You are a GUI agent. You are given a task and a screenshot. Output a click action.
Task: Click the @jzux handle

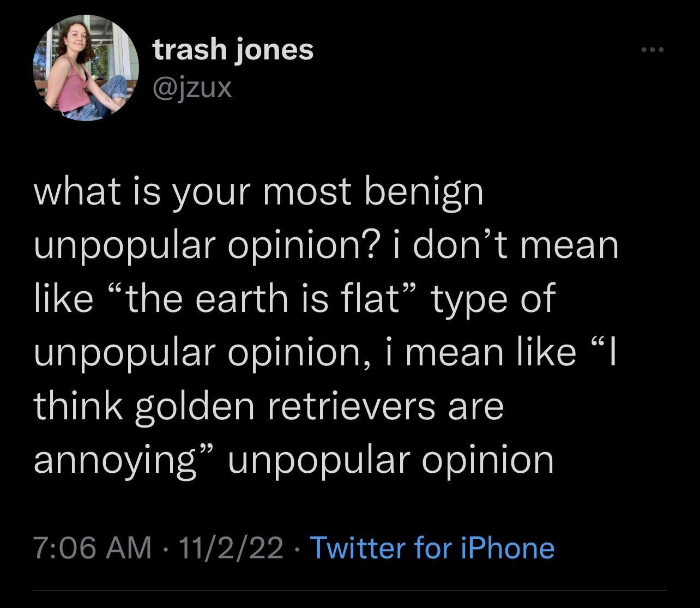[192, 89]
